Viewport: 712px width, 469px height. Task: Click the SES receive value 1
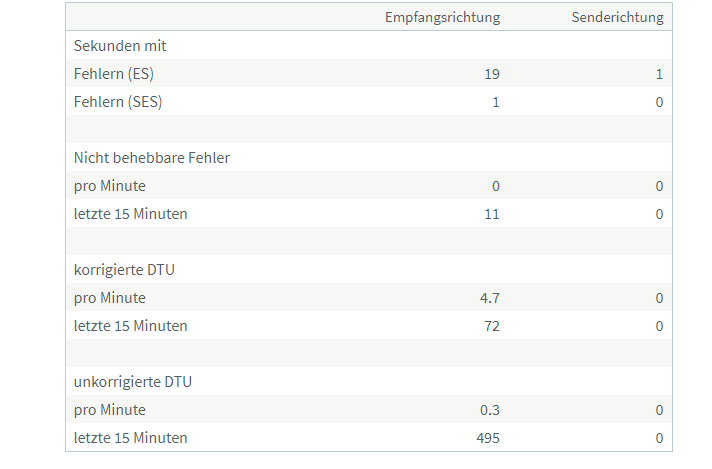pyautogui.click(x=495, y=102)
